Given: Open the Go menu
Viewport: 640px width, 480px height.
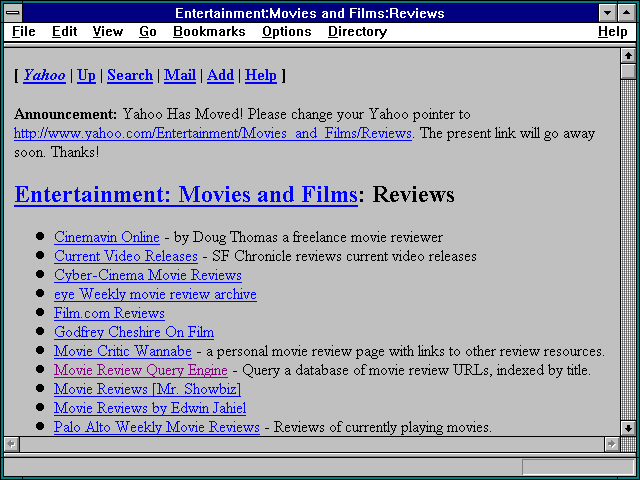Looking at the screenshot, I should point(148,32).
